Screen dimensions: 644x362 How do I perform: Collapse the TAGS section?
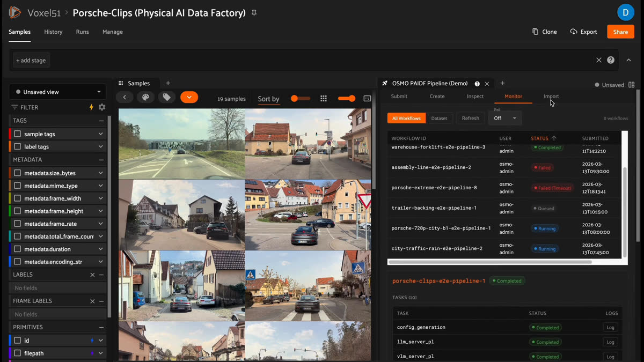click(101, 121)
